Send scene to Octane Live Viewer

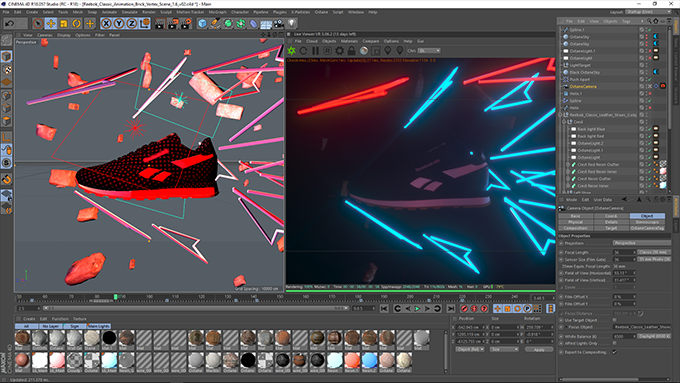pos(291,51)
